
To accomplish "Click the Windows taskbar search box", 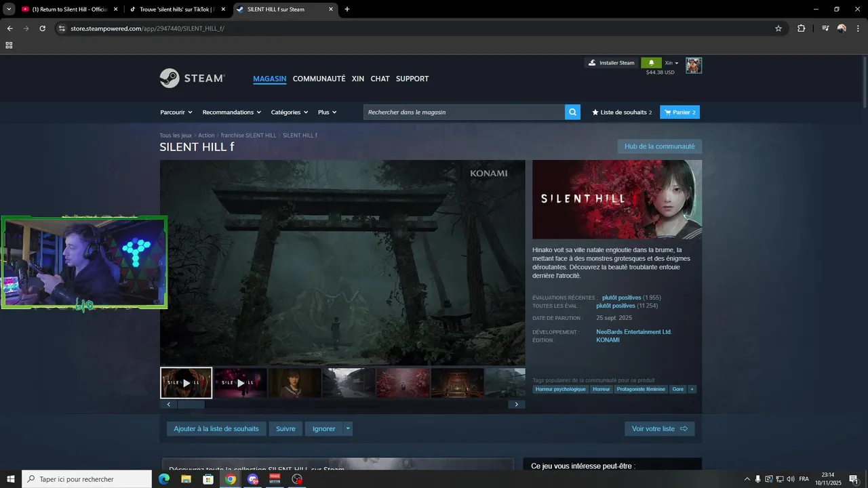I will (87, 479).
